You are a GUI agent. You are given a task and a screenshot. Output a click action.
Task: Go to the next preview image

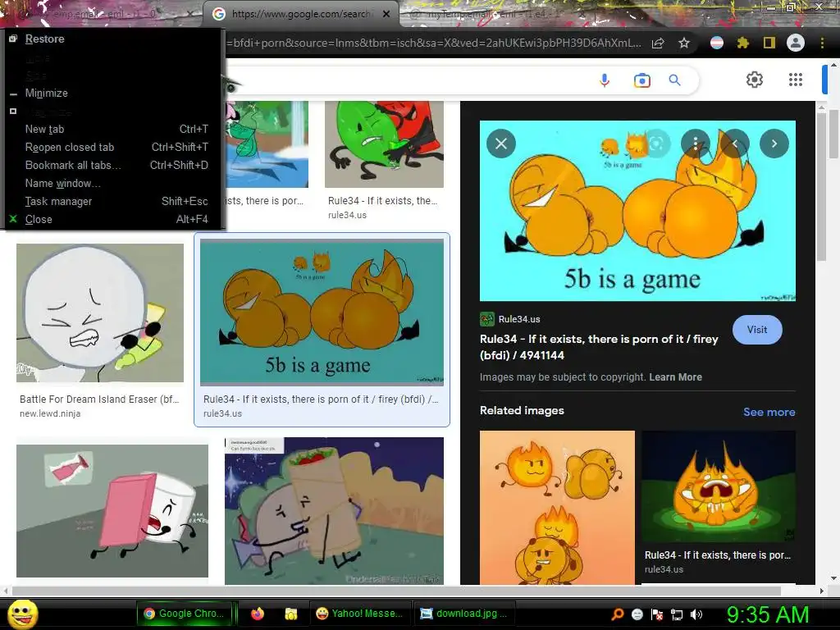[774, 144]
